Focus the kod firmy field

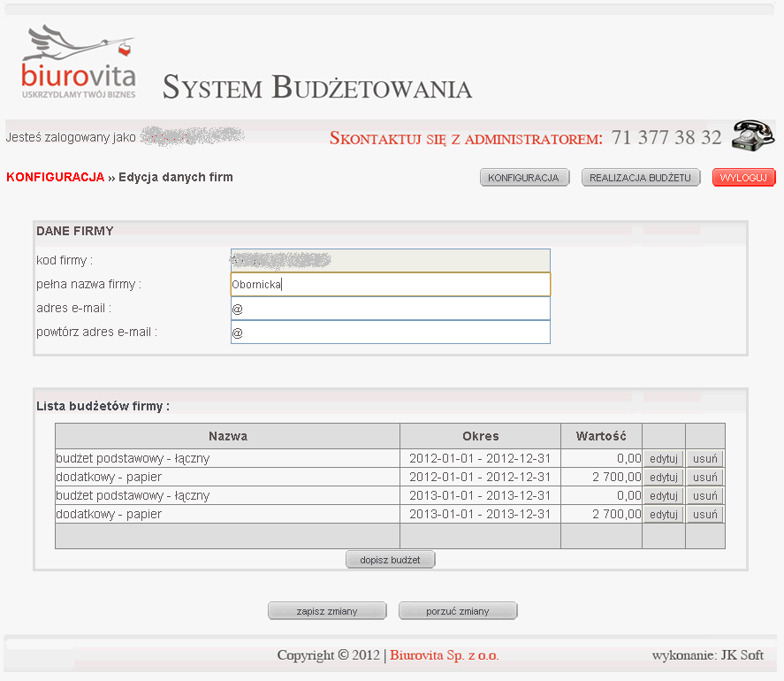pyautogui.click(x=390, y=260)
